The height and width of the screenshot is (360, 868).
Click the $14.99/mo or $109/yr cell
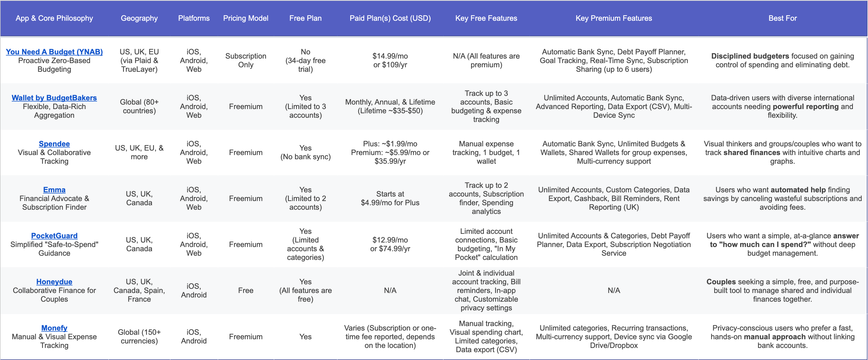click(390, 60)
